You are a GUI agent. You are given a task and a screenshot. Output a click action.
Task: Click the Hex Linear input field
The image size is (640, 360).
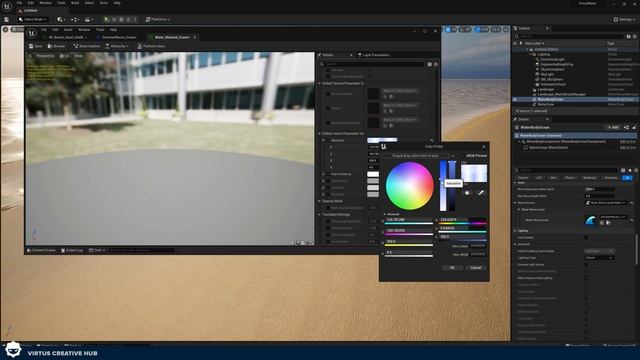tap(478, 246)
